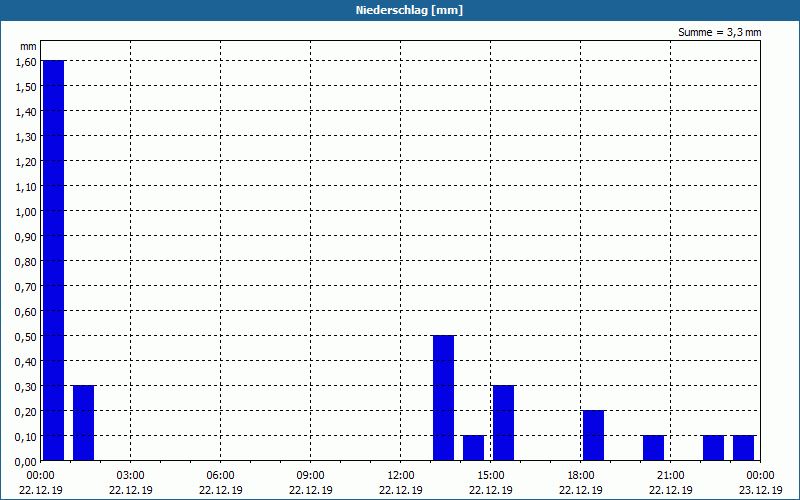Click the 18:00 22.12.19 time label

click(x=581, y=483)
